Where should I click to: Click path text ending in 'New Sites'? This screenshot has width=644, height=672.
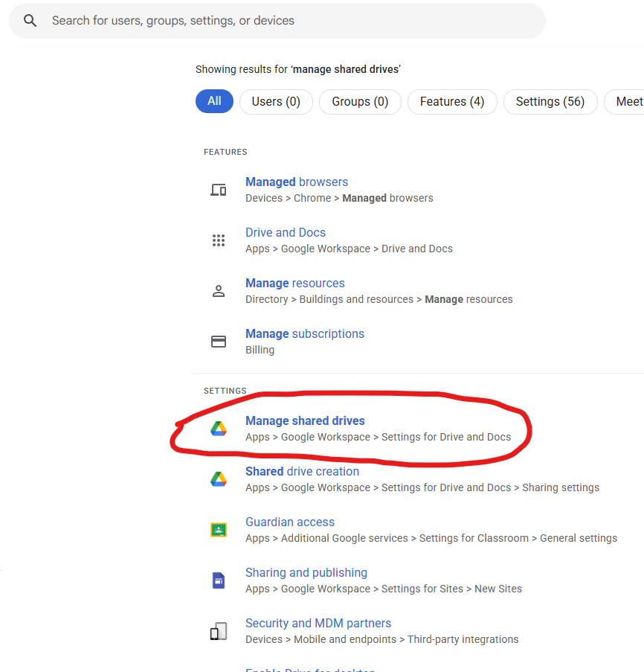(x=384, y=589)
